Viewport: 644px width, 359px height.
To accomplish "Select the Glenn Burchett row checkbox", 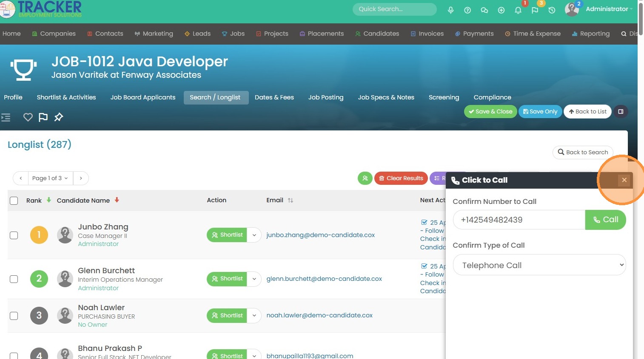I will point(14,279).
